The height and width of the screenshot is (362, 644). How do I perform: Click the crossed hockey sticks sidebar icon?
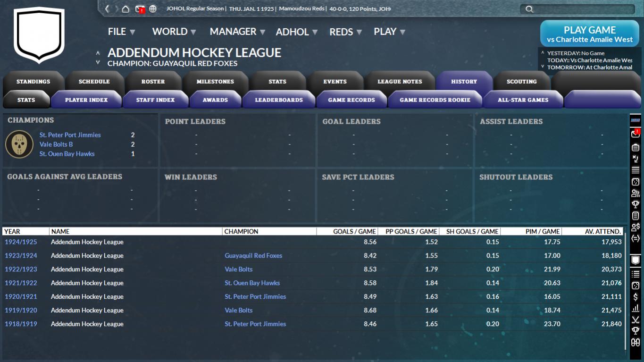coord(636,320)
